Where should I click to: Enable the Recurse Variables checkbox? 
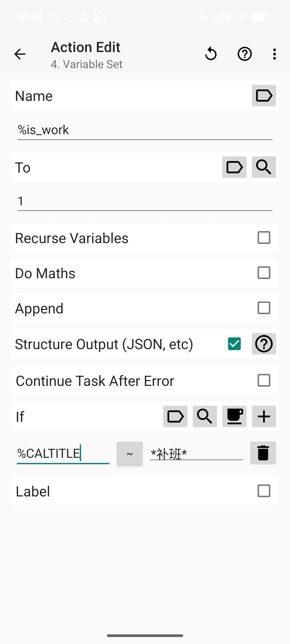pyautogui.click(x=264, y=238)
